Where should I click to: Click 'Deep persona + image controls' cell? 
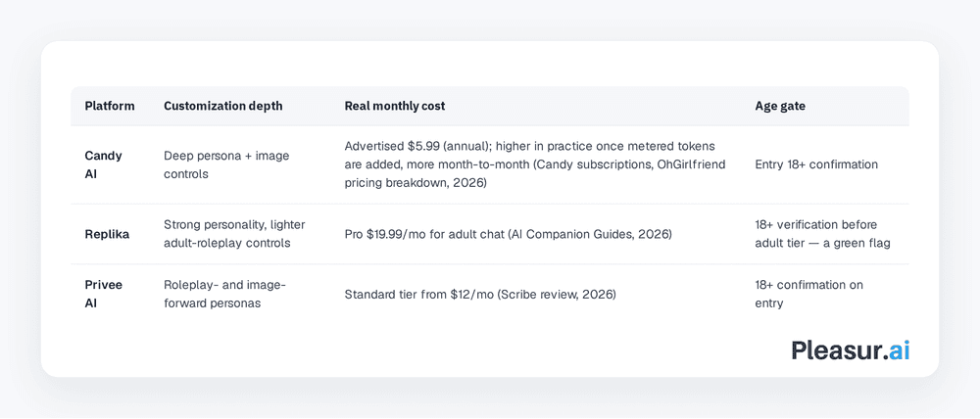coord(226,164)
